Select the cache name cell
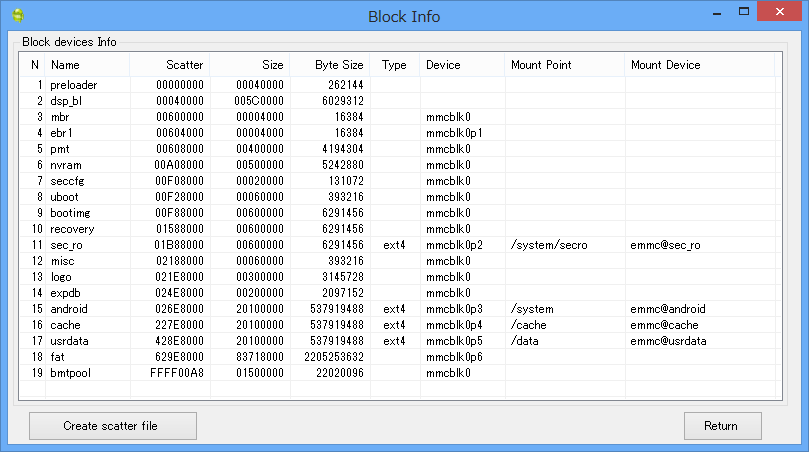Image resolution: width=809 pixels, height=452 pixels. click(x=66, y=325)
